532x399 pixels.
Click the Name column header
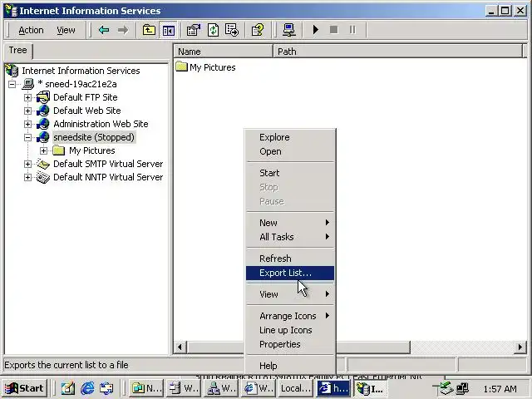coord(224,52)
